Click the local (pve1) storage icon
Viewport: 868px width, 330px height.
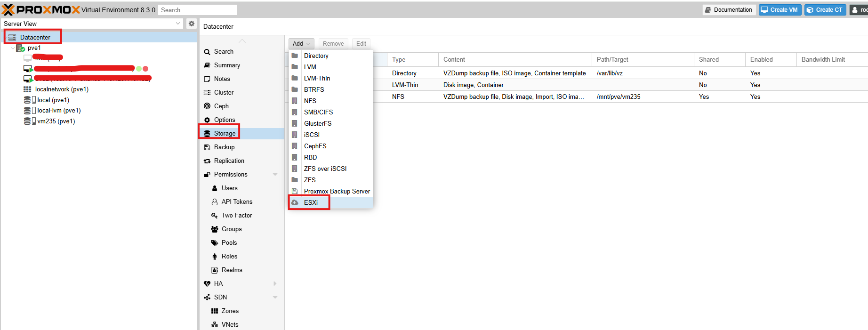coord(30,100)
